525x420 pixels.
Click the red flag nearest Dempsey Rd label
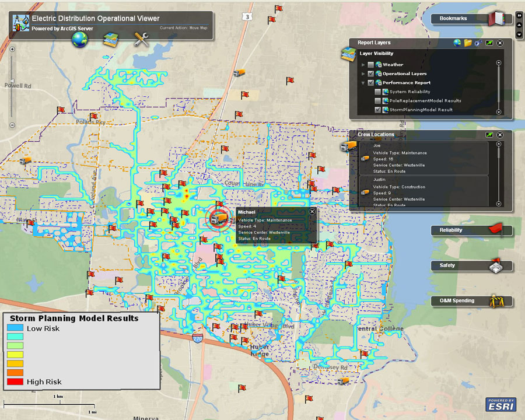[x=364, y=354]
